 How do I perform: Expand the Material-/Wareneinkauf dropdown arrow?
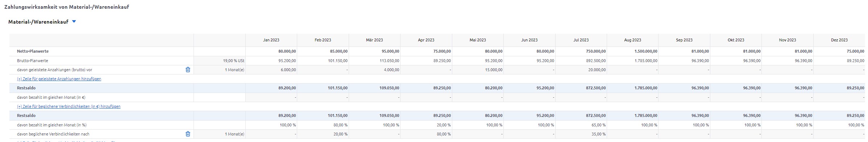(74, 22)
